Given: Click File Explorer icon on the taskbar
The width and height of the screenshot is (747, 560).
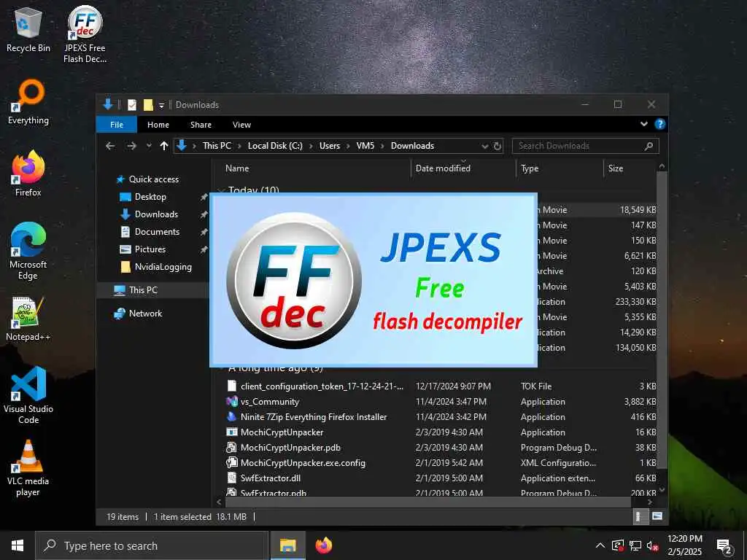Looking at the screenshot, I should pos(287,545).
